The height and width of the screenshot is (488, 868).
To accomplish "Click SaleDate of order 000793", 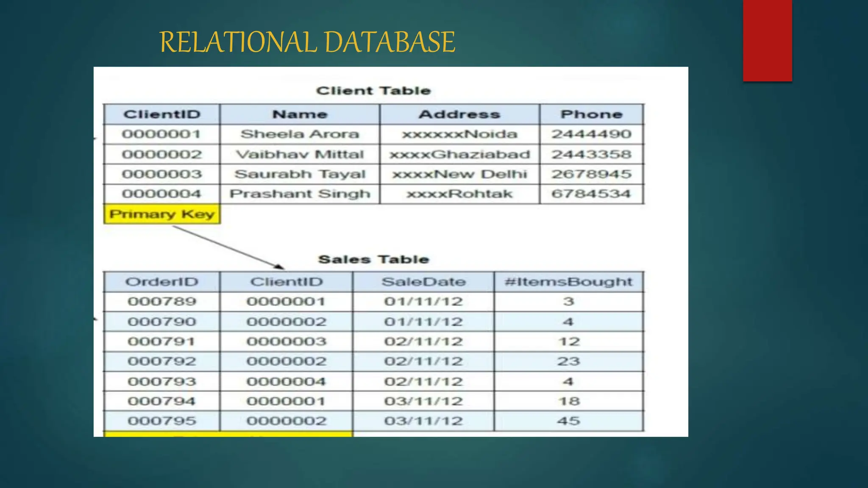I will click(423, 381).
